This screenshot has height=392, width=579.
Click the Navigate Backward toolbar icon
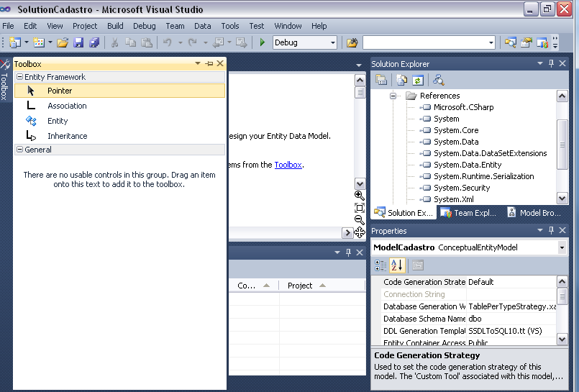[x=218, y=42]
